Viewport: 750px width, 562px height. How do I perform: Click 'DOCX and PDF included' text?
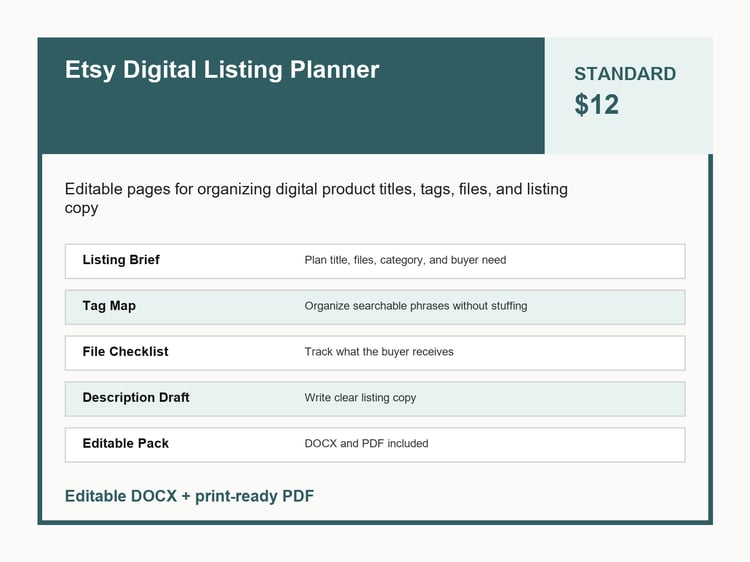click(366, 443)
